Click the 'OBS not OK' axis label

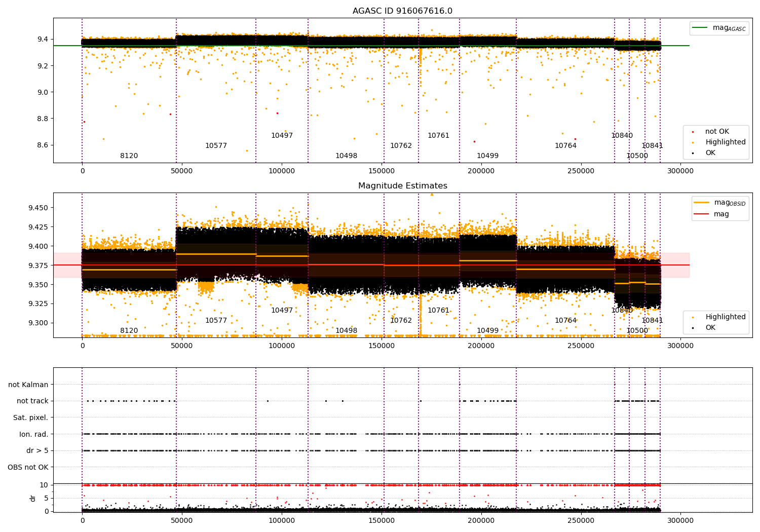point(28,467)
